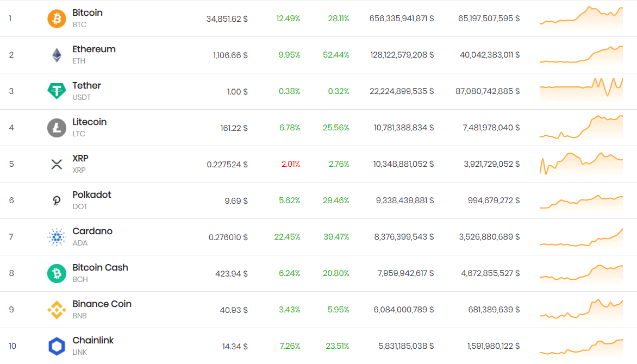637x364 pixels.
Task: Select Bitcoin volume 65,197,507,595 $
Action: (x=489, y=18)
